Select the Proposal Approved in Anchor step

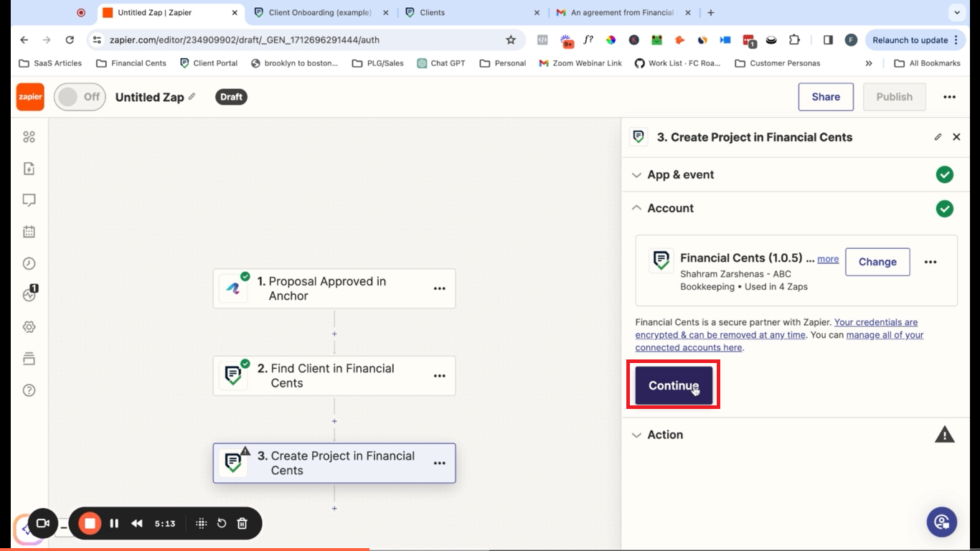[334, 288]
